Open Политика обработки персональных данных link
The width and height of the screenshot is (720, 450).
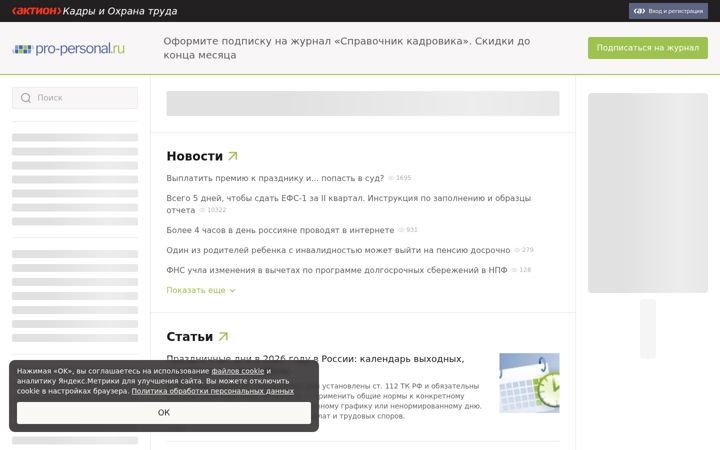tap(213, 391)
